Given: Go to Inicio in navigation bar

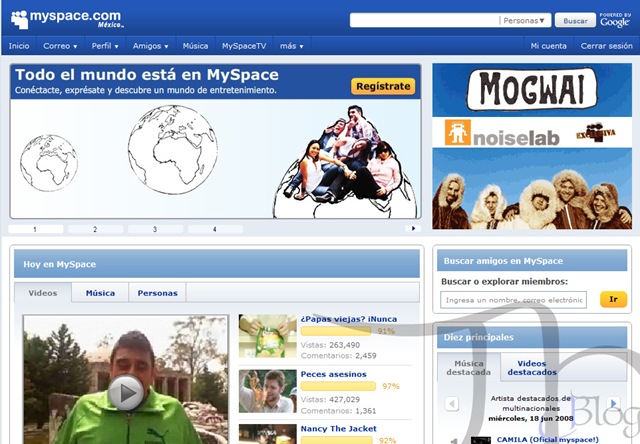Looking at the screenshot, I should point(19,46).
